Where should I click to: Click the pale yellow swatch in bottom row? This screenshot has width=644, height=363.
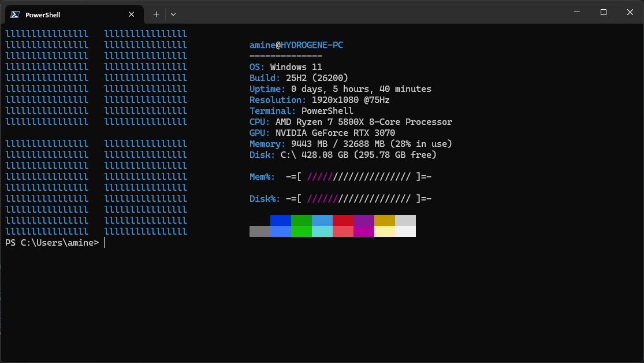tap(385, 231)
